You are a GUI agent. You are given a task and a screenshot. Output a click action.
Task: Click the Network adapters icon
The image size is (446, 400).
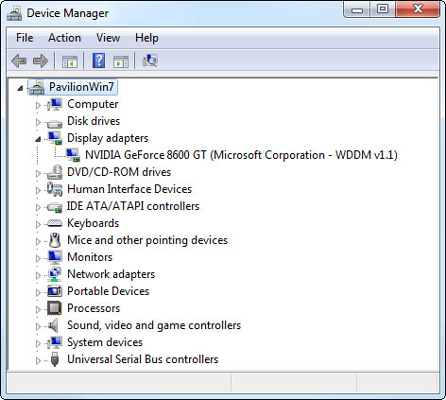tap(54, 274)
